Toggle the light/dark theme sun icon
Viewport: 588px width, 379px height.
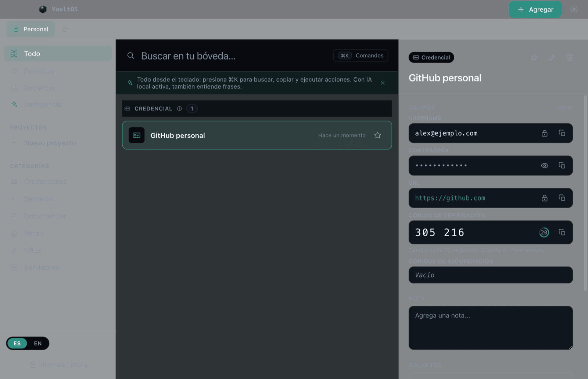click(x=574, y=9)
